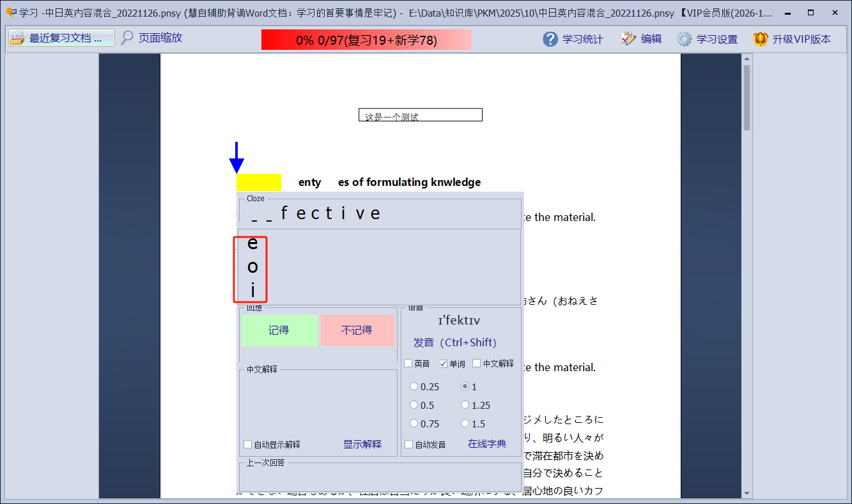The height and width of the screenshot is (504, 852).
Task: Click the 0/97 progress bar
Action: click(366, 39)
